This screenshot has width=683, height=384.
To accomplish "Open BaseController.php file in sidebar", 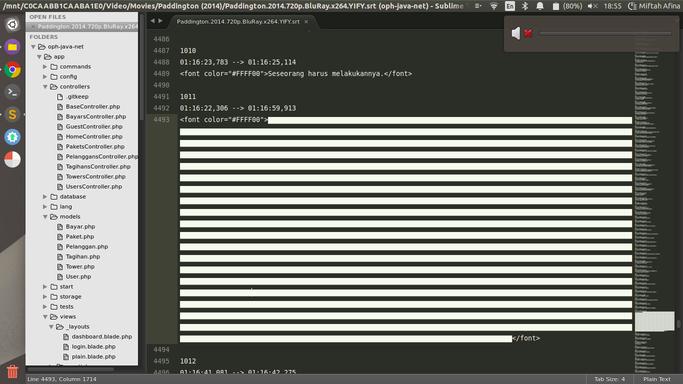I will point(93,107).
